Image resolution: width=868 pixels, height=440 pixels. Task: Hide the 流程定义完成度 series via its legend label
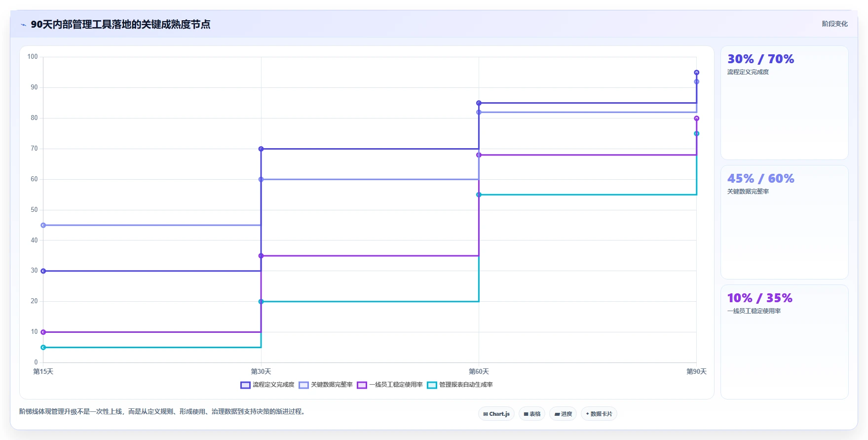point(273,385)
